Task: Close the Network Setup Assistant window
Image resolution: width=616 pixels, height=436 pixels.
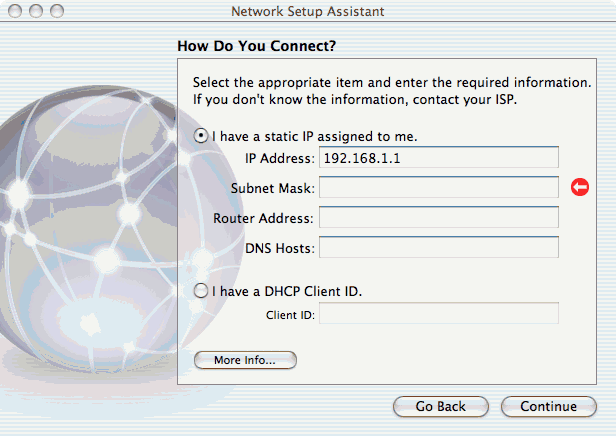Action: coord(15,11)
